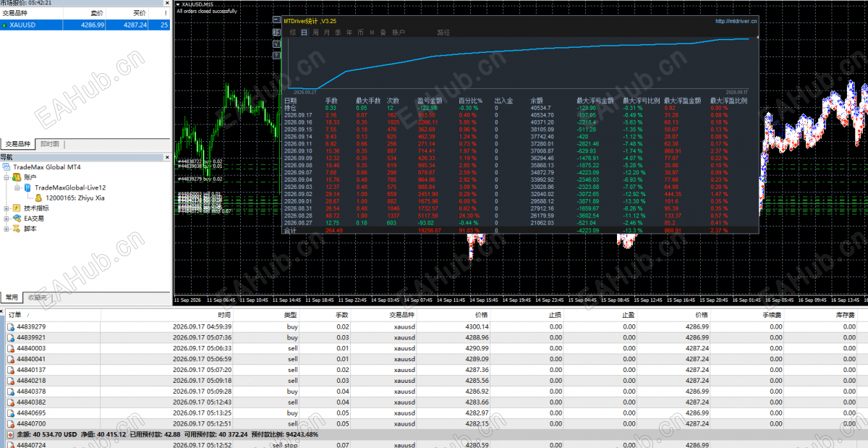Expand the 技术指标 tree node
The image size is (868, 448).
pos(7,208)
